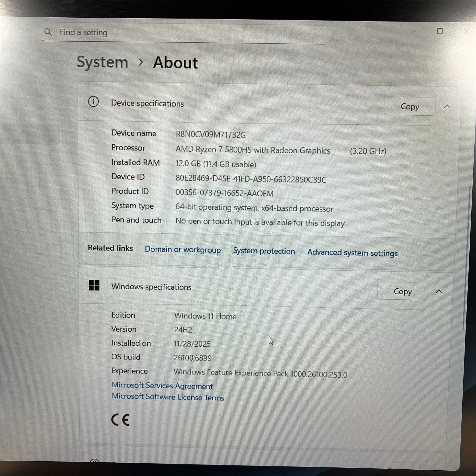This screenshot has width=476, height=476.
Task: Click the Windows logo icon
Action: pos(94,285)
